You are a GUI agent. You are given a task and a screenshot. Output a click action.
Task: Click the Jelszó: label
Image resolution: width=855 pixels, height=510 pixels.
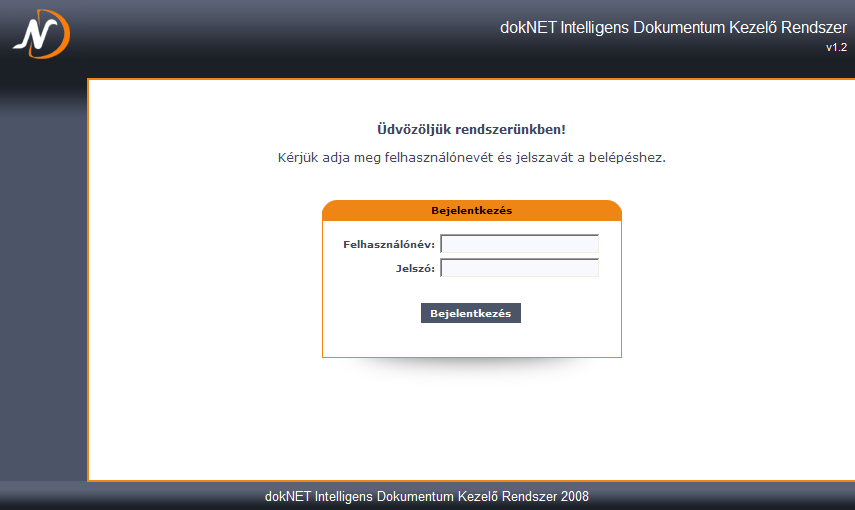pos(416,268)
